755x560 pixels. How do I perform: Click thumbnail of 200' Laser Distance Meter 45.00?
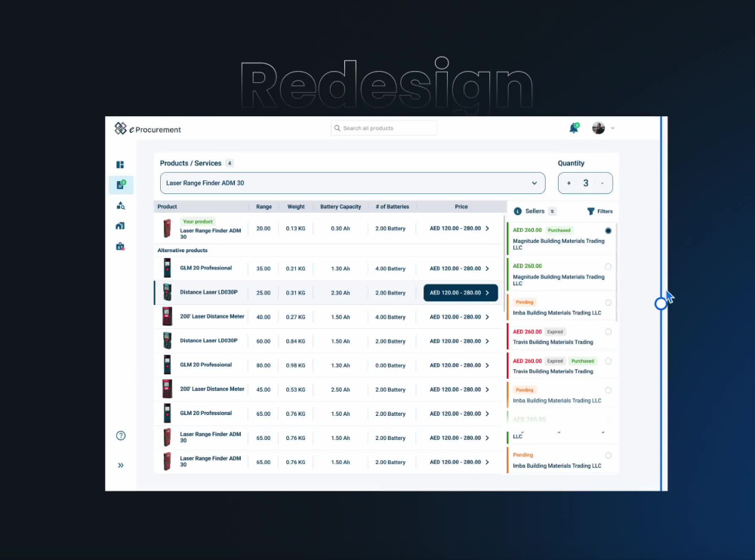[x=167, y=389]
